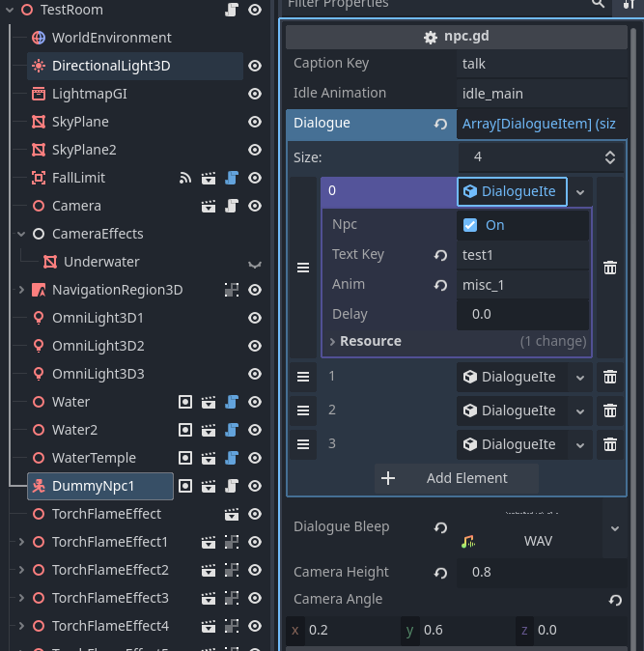This screenshot has width=644, height=651.
Task: Open the DummyNpc1 script
Action: click(x=232, y=486)
